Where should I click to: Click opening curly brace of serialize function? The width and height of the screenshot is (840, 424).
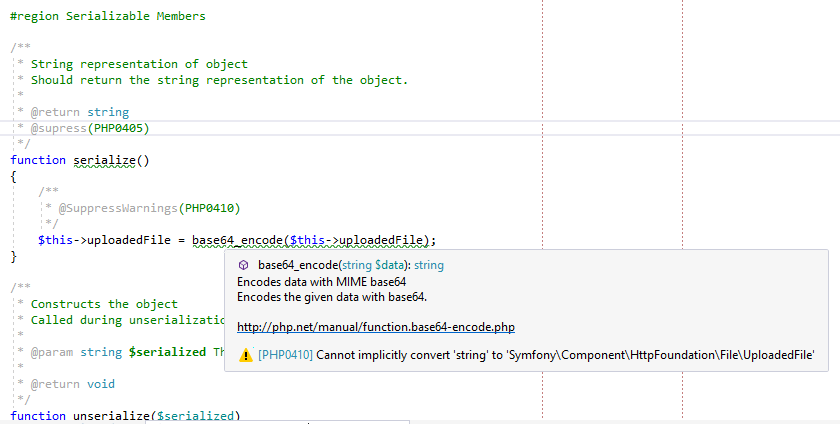pos(14,176)
